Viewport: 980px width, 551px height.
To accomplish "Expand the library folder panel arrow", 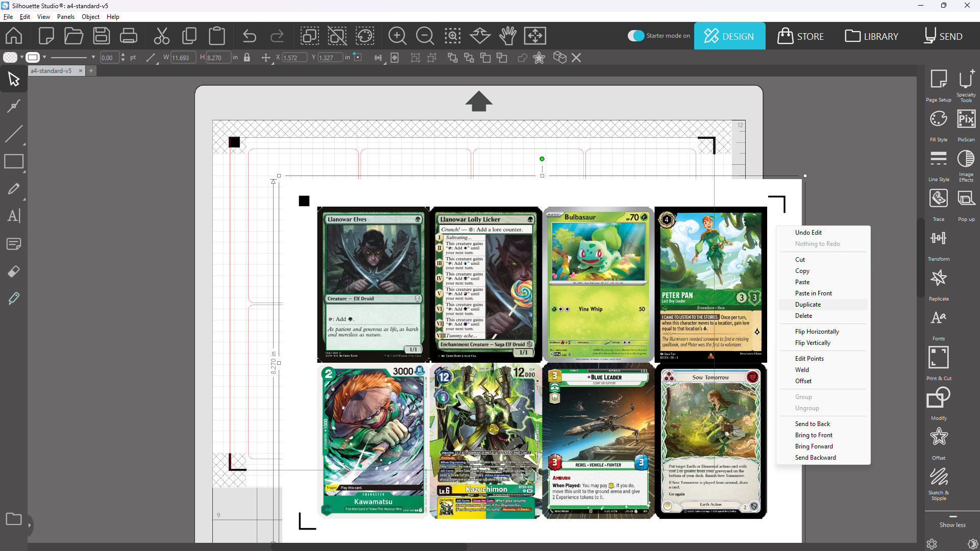I will pos(30,525).
